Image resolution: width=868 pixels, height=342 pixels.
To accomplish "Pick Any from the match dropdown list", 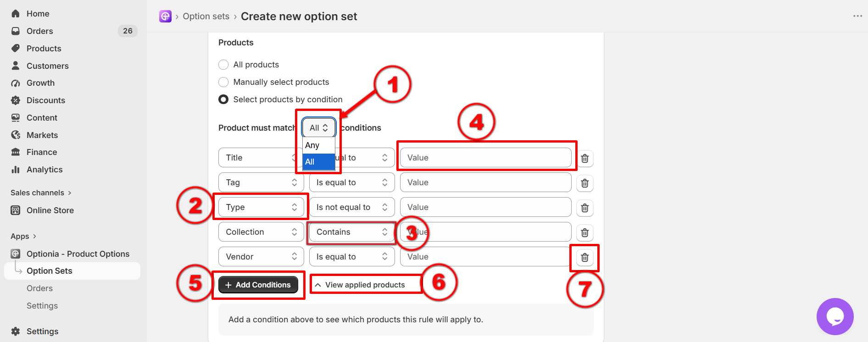I will point(318,145).
